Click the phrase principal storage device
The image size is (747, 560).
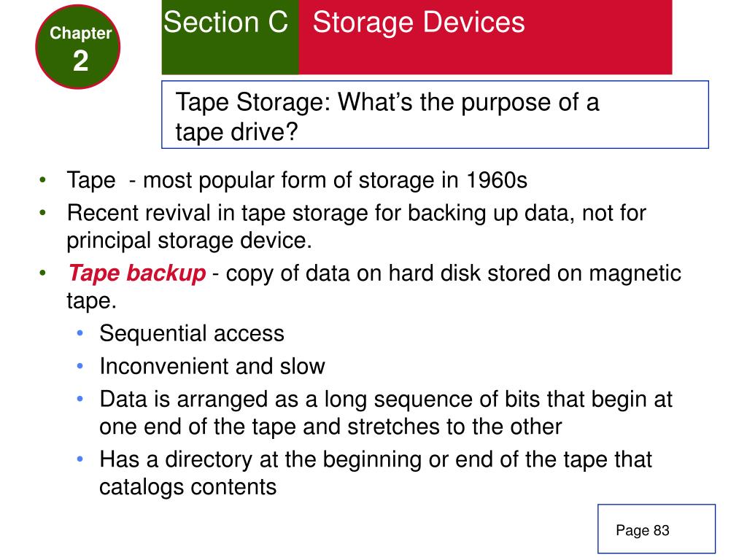189,241
